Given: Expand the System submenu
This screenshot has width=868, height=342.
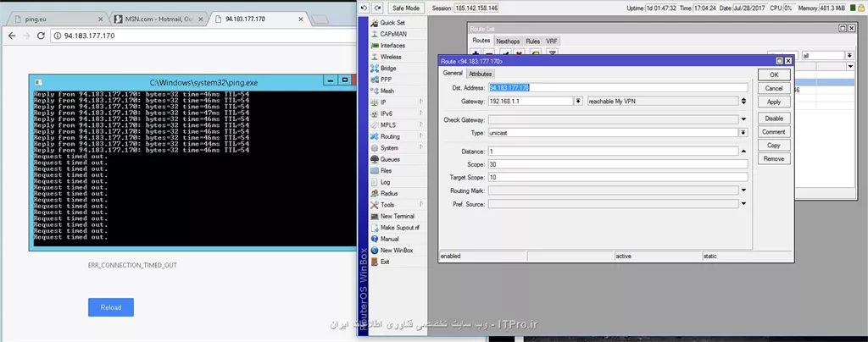Looking at the screenshot, I should [421, 147].
